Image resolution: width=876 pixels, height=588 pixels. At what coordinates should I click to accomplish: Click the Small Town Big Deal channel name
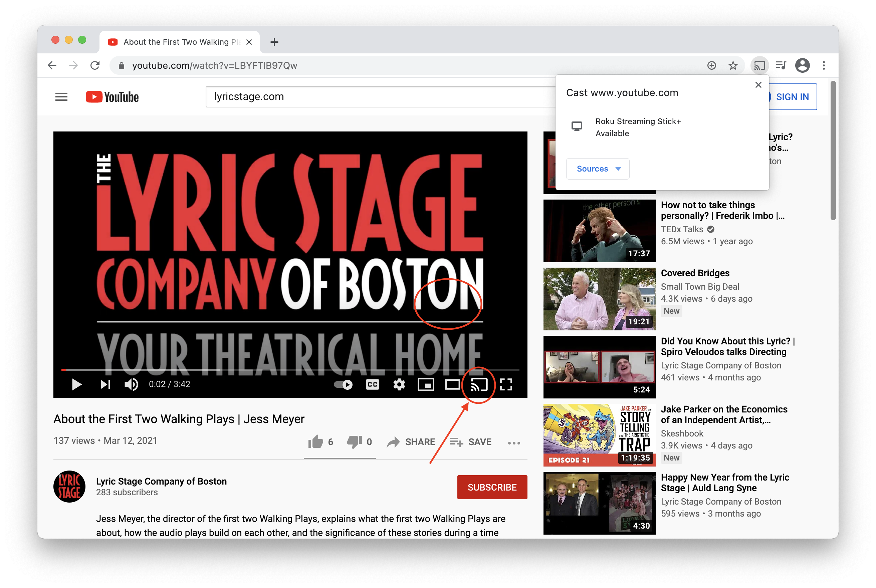(x=700, y=287)
